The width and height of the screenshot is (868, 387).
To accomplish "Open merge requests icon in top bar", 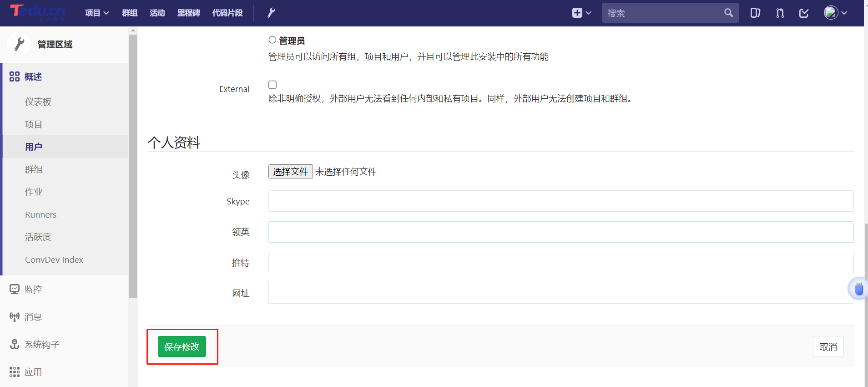I will (x=780, y=13).
